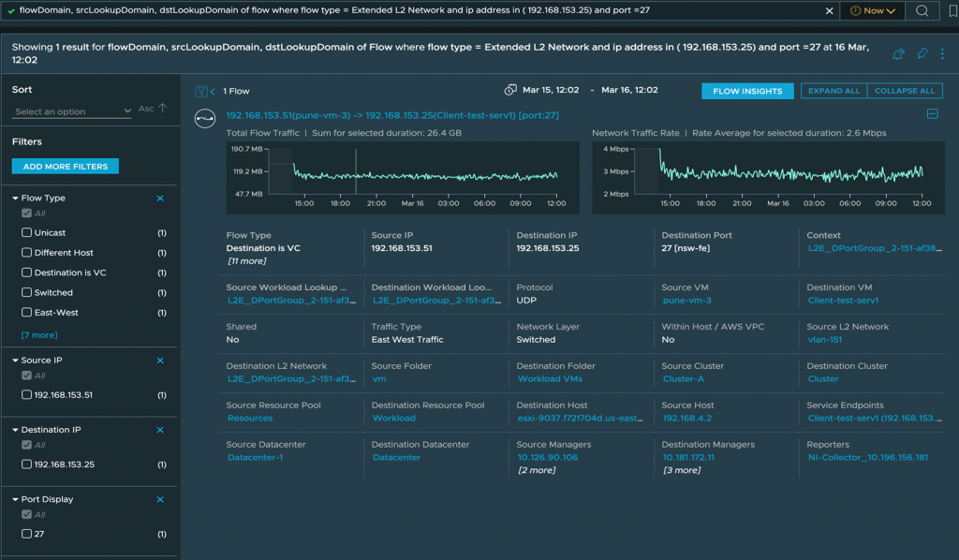
Task: Click the FLOW INSIGHTS button
Action: (x=747, y=91)
